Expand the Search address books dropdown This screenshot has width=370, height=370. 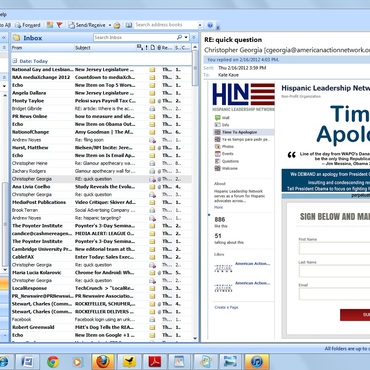pos(200,25)
